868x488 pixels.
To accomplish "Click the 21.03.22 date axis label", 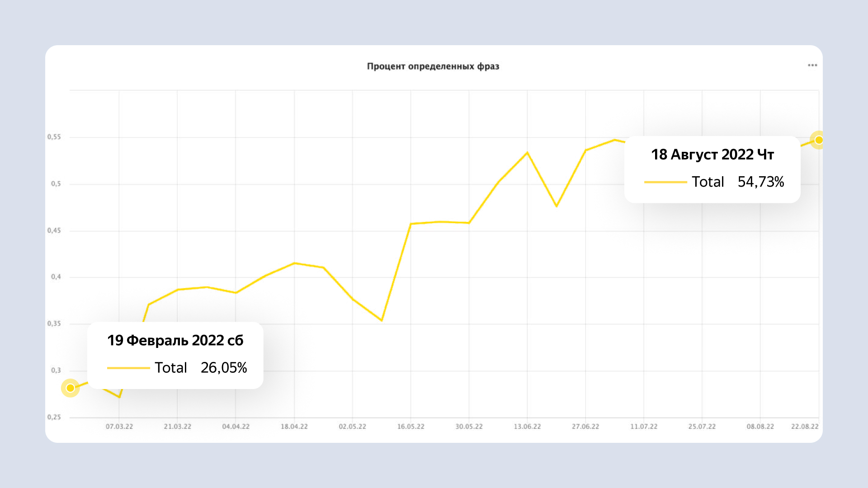I will tap(178, 427).
